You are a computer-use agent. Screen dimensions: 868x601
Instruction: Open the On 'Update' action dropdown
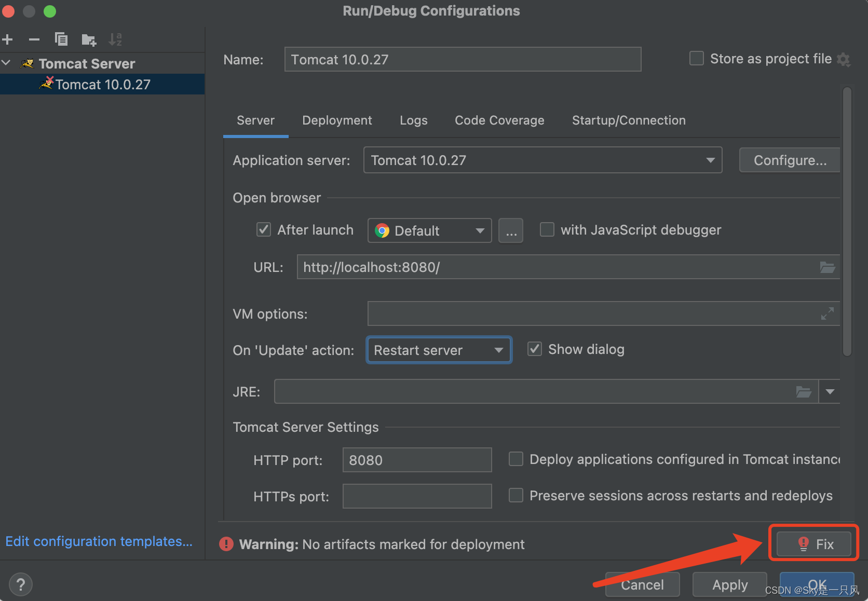[439, 350]
